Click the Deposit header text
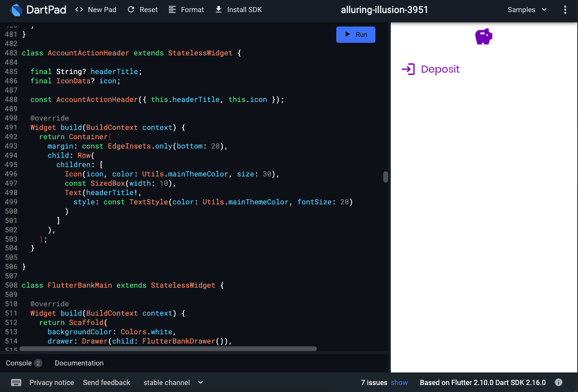Screen dimensions: 578x392 point(440,69)
